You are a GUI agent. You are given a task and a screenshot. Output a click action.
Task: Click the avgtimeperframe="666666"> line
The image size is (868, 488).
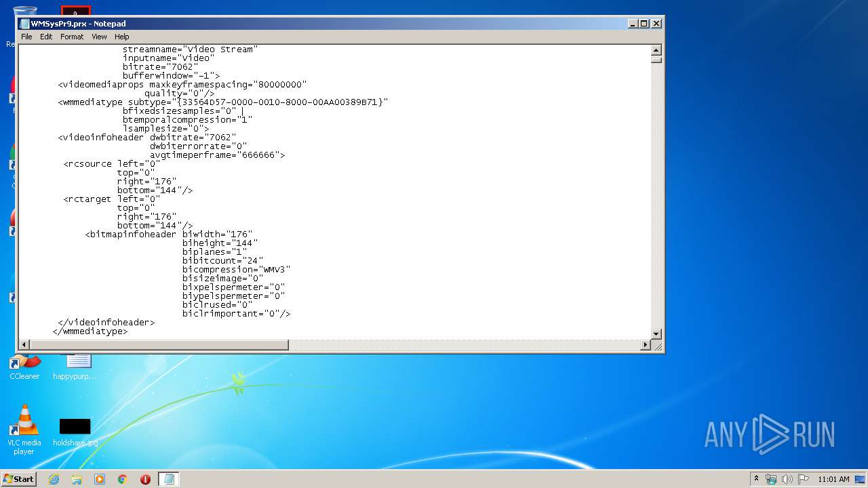(217, 155)
